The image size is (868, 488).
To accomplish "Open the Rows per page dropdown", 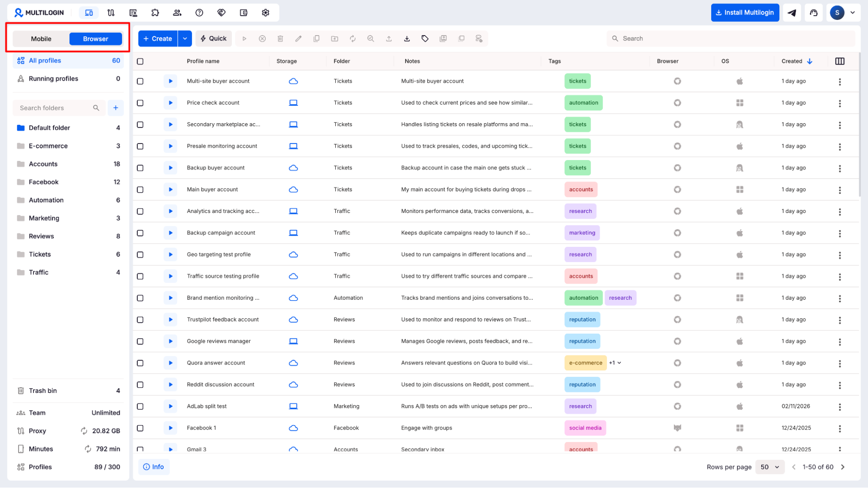I will click(770, 467).
